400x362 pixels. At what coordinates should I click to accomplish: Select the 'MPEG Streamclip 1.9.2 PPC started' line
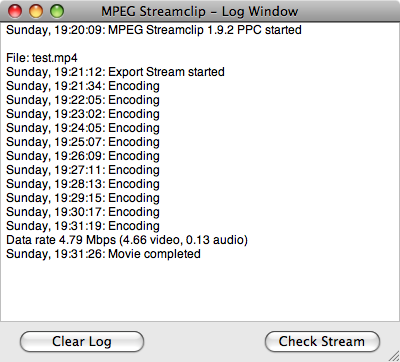pos(154,30)
